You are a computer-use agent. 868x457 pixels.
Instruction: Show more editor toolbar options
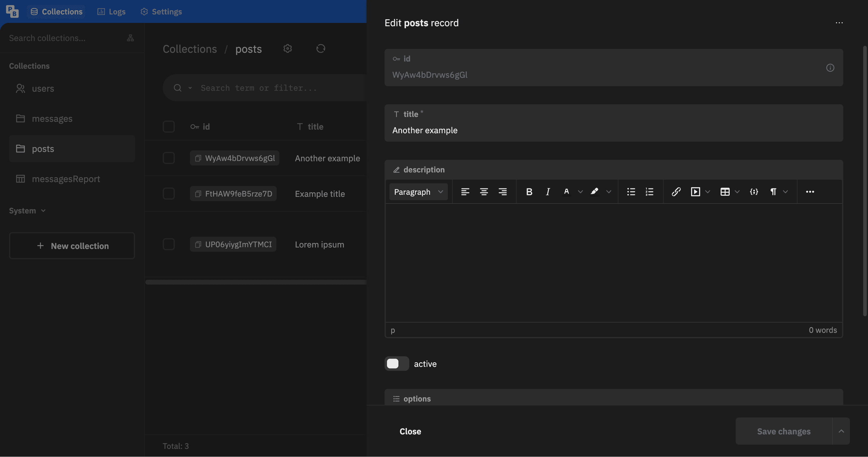coord(810,192)
